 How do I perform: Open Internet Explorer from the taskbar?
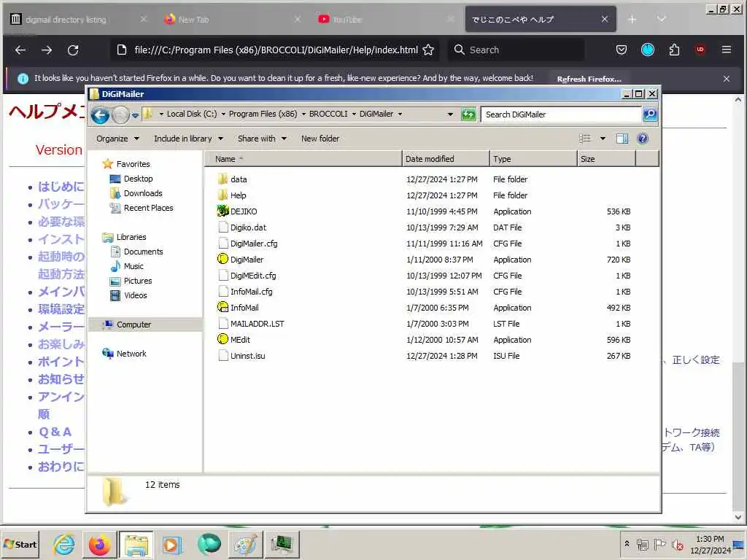coord(63,544)
